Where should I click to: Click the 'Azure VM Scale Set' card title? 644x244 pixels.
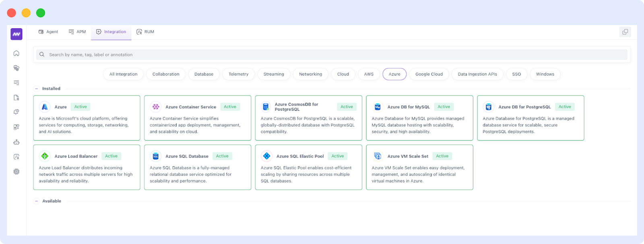pos(408,156)
